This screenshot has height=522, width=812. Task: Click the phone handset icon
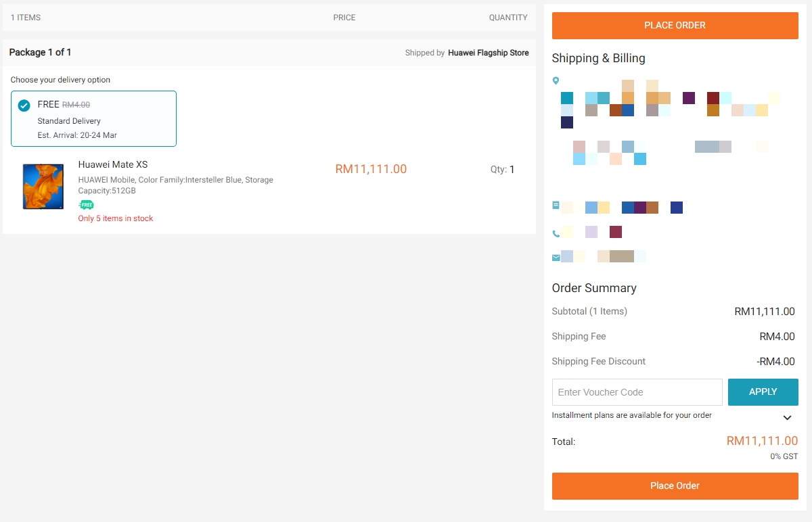click(x=556, y=234)
